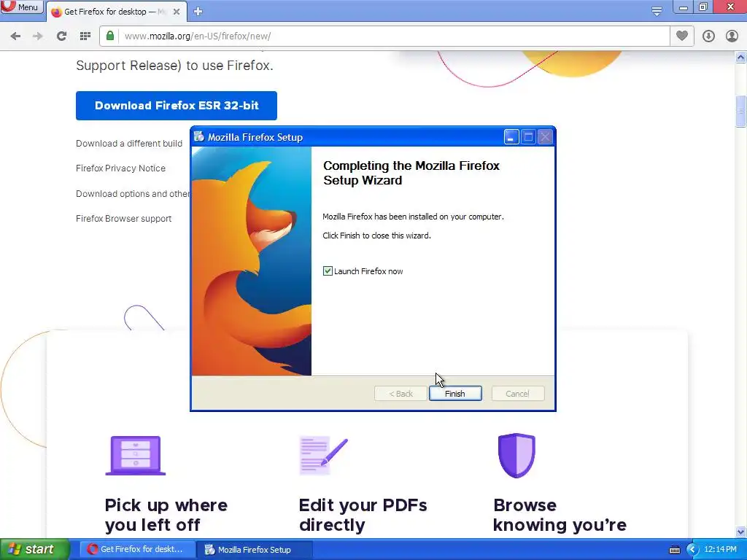Image resolution: width=747 pixels, height=560 pixels.
Task: Switch to Mozilla Firefox Setup taskbar button
Action: 255,550
